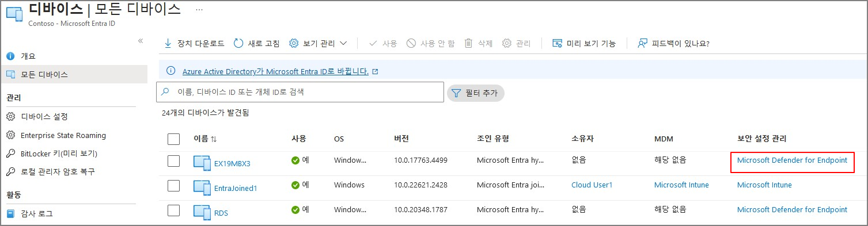Select the RDS row checkbox
Image resolution: width=868 pixels, height=226 pixels.
point(173,210)
